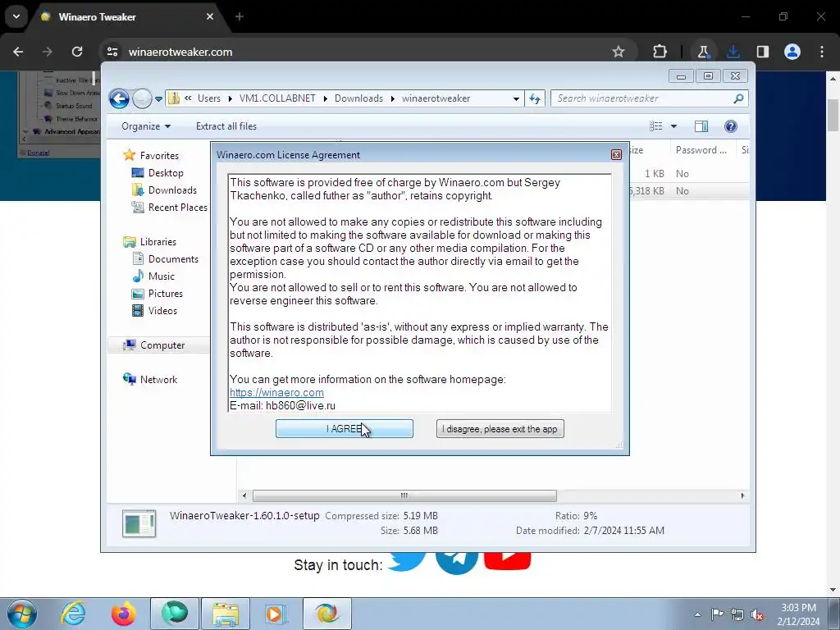Expand the address bar history dropdown
840x630 pixels.
(x=516, y=98)
